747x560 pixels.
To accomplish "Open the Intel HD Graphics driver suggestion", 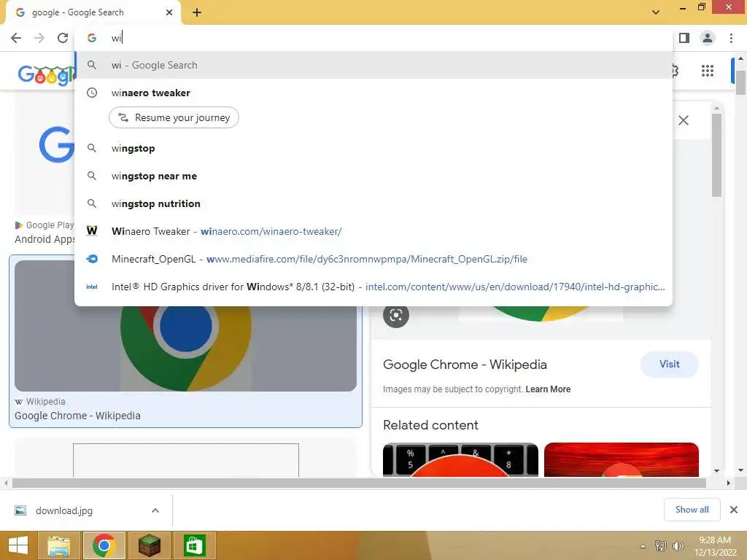I will pos(374,287).
